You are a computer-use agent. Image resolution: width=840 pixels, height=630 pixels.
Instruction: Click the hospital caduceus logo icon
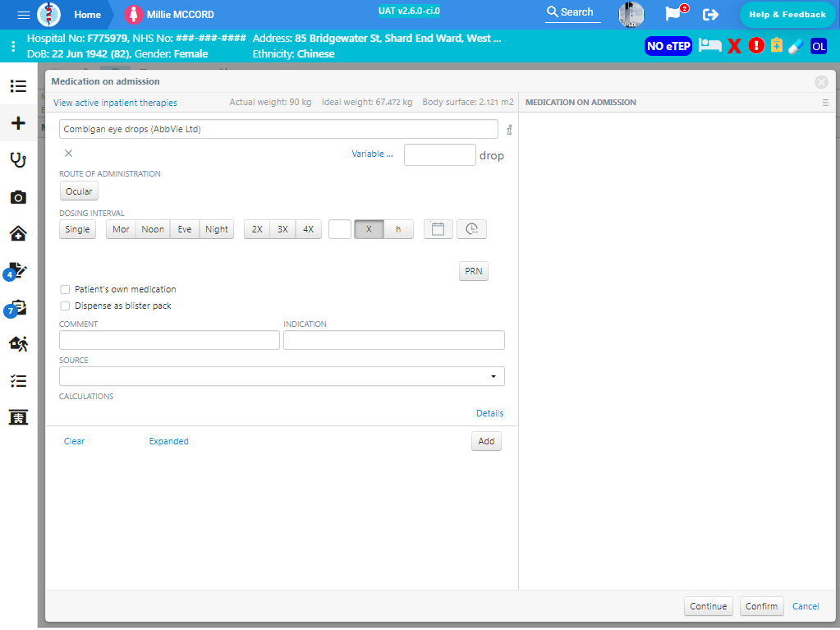(x=48, y=15)
